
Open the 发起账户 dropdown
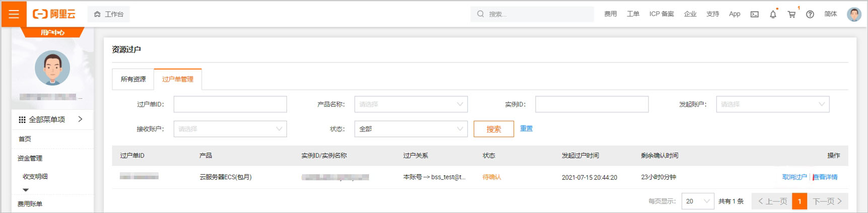(773, 104)
